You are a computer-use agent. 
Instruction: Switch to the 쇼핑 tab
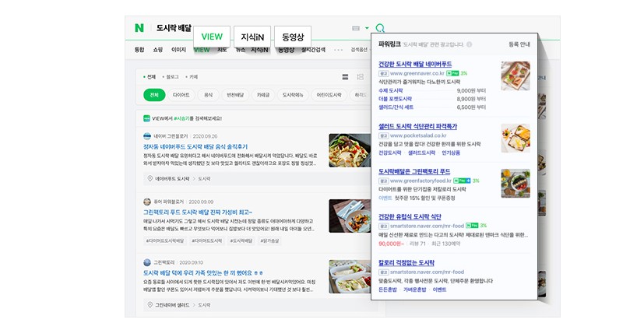pyautogui.click(x=158, y=50)
